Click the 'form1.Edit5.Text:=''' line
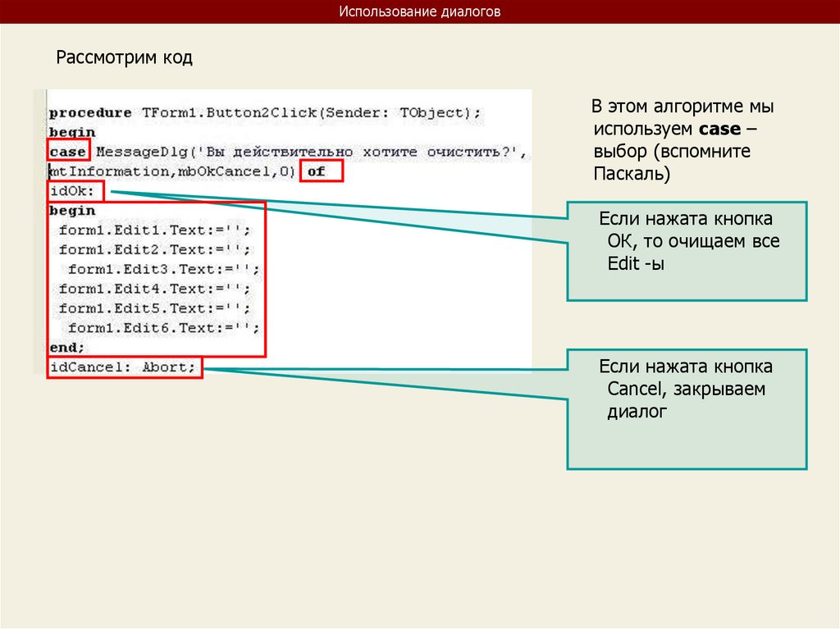The image size is (840, 629). click(154, 308)
